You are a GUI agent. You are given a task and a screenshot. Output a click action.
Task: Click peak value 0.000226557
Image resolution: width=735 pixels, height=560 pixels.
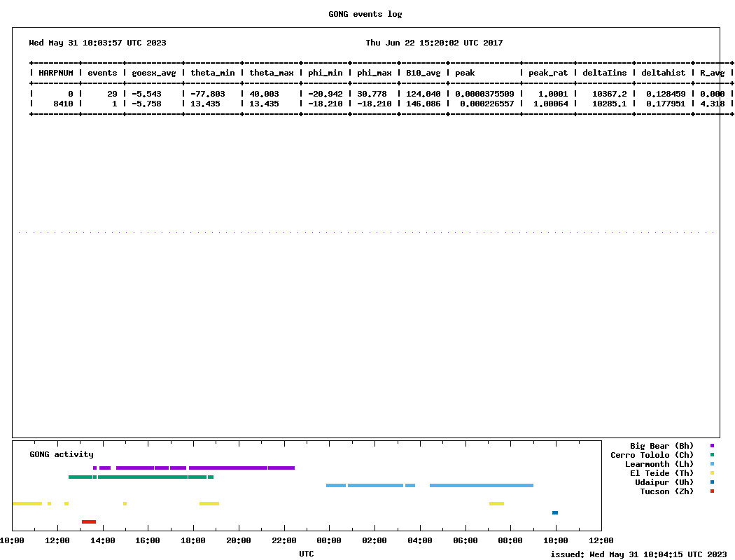click(487, 104)
